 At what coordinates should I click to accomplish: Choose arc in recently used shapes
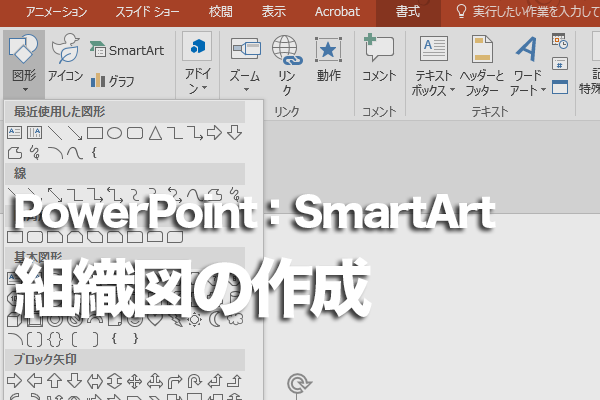click(x=55, y=153)
